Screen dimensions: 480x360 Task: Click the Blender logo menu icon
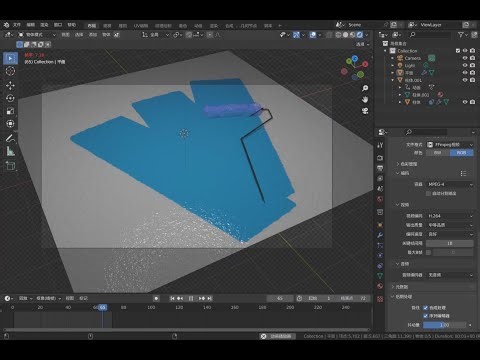tap(6, 25)
